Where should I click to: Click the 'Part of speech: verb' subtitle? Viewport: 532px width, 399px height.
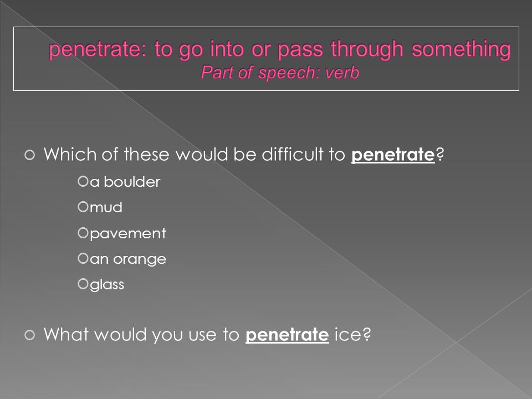(x=280, y=73)
